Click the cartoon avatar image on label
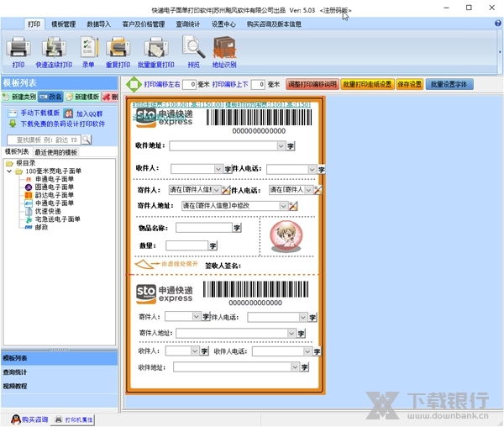This screenshot has height=427, width=504. coord(286,236)
